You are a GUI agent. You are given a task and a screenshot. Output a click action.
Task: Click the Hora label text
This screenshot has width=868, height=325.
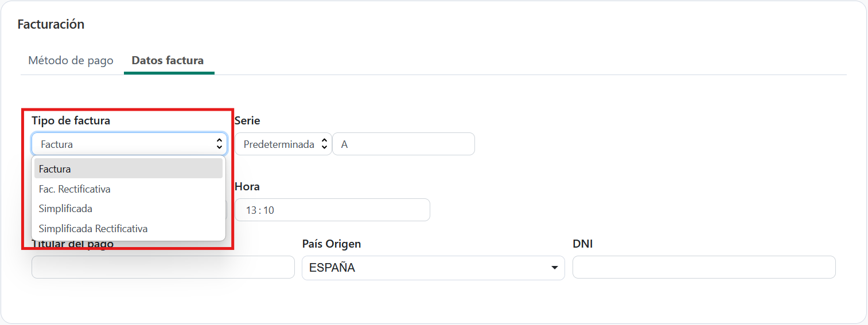pos(247,187)
